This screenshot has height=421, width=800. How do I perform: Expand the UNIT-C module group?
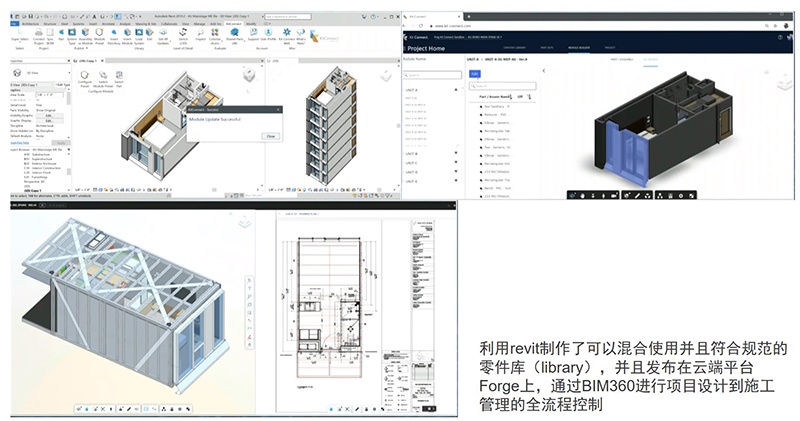pos(457,164)
